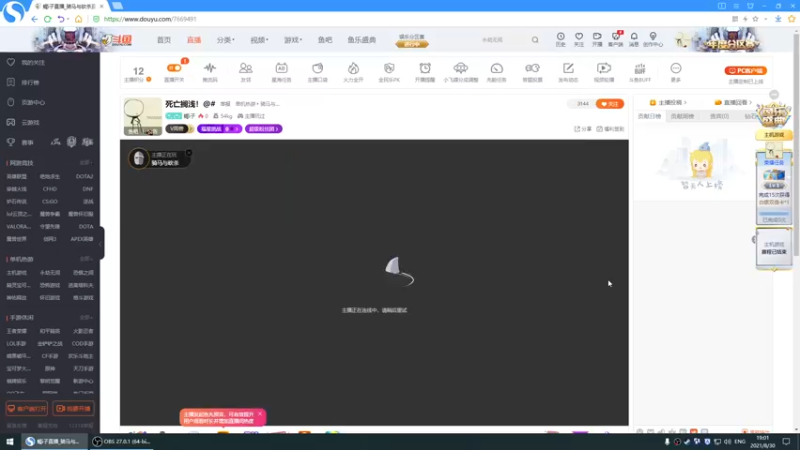This screenshot has width=800, height=450.
Task: Switch to the 贵宾(0) tab
Action: point(719,116)
